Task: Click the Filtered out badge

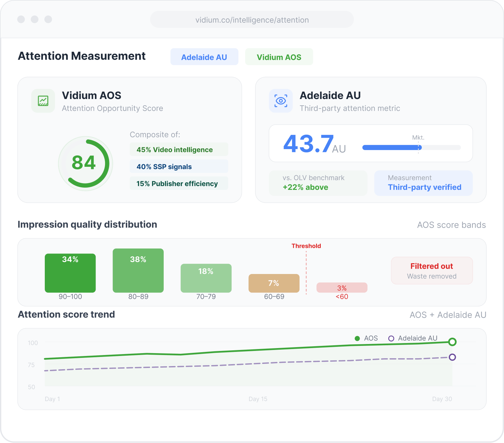Action: tap(432, 271)
